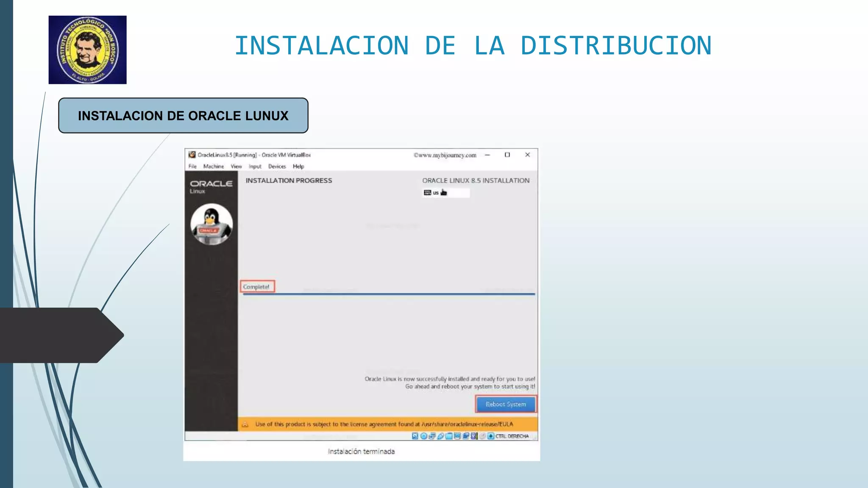868x488 pixels.
Task: Click the Reboot System button
Action: tap(506, 404)
